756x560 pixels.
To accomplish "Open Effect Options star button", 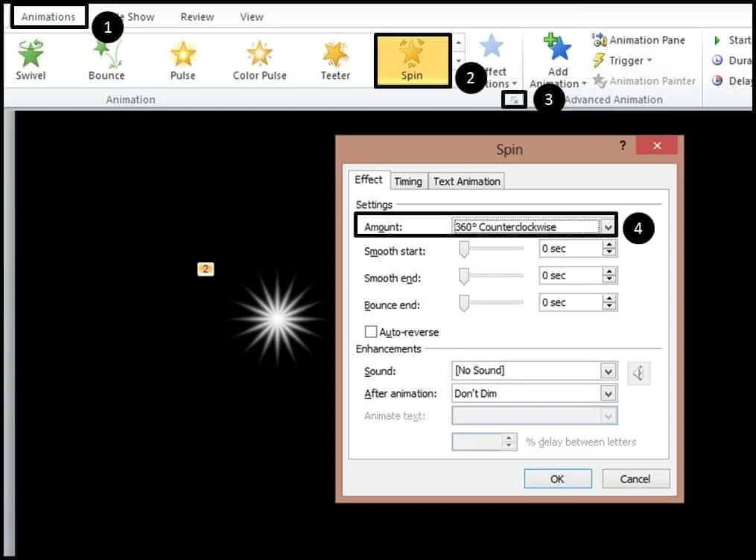I will [492, 46].
